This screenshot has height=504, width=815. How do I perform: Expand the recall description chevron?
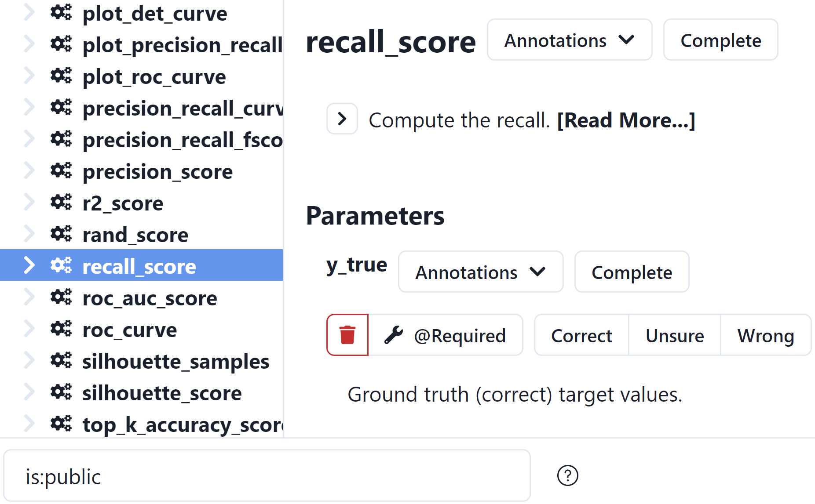coord(342,119)
